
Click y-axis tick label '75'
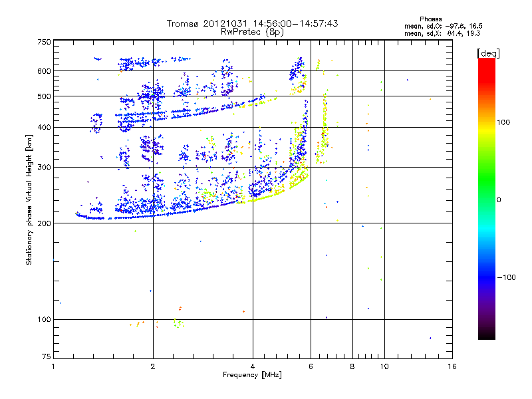(x=46, y=356)
